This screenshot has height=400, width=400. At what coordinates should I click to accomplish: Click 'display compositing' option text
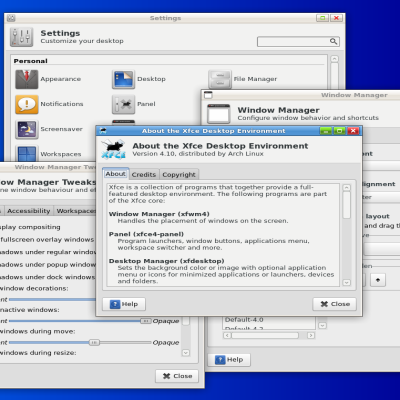(x=30, y=227)
